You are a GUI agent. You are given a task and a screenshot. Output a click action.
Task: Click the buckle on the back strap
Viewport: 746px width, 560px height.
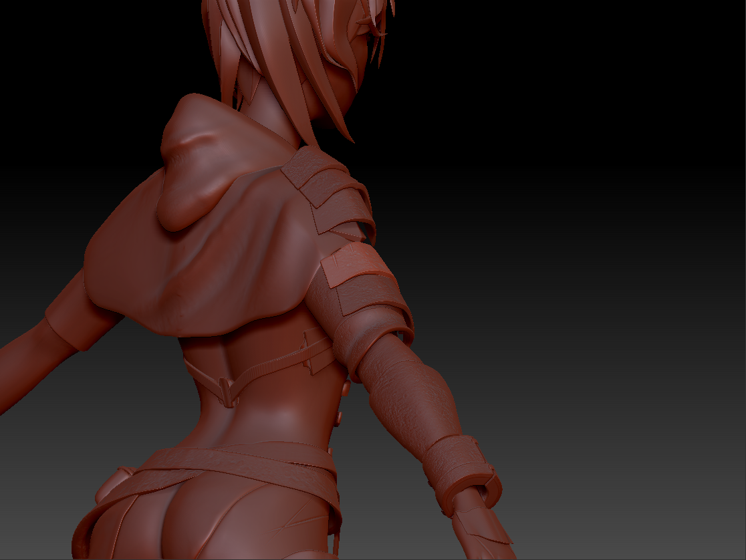(x=227, y=392)
